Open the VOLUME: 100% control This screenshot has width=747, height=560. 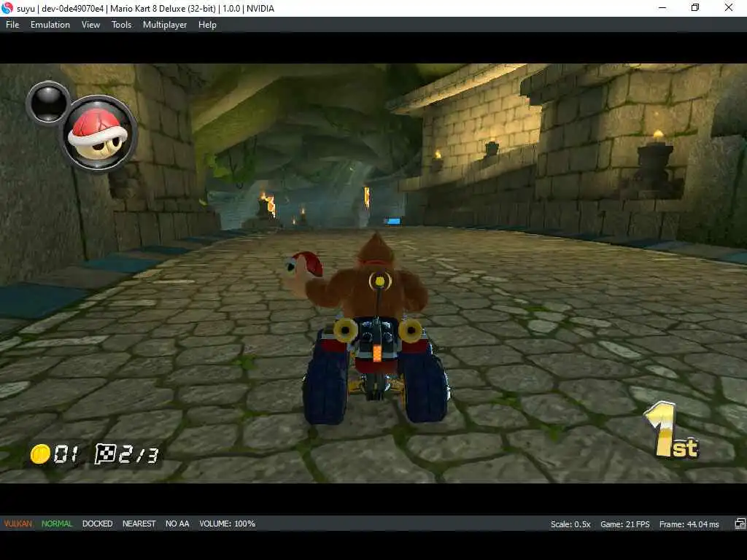[x=228, y=524]
